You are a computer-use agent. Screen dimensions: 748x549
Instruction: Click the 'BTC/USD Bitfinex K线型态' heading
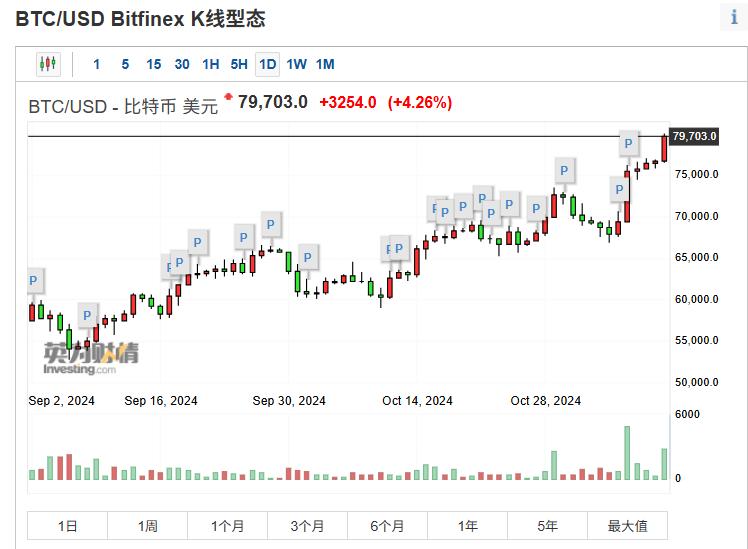140,19
